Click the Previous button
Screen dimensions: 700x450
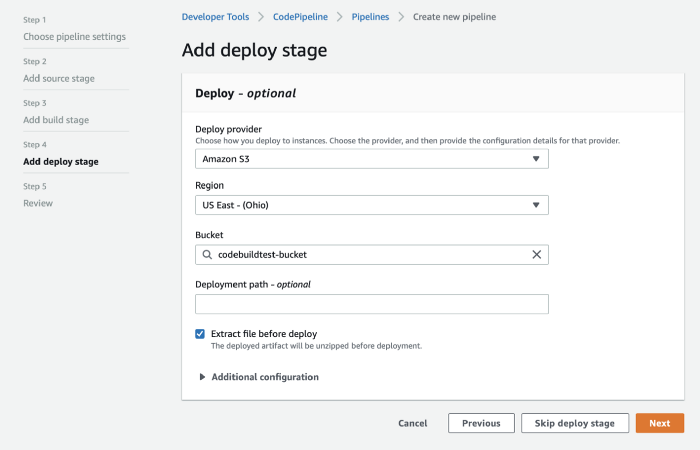point(481,423)
